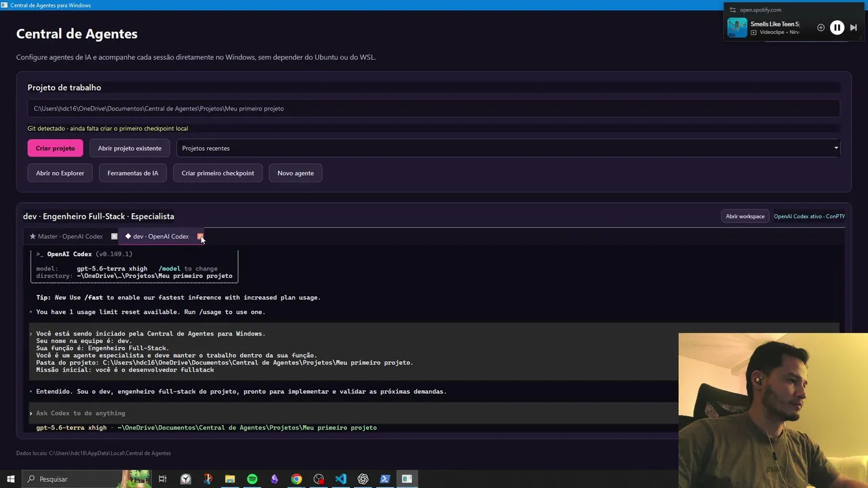Close the Master · OpenAI Codex tab

[x=114, y=237]
